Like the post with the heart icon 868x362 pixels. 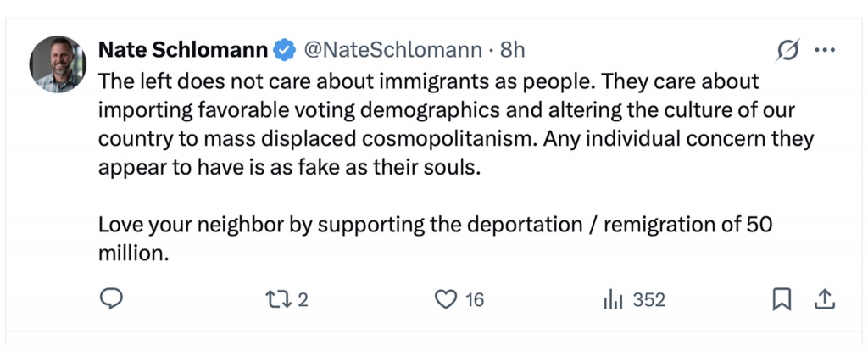point(446,298)
